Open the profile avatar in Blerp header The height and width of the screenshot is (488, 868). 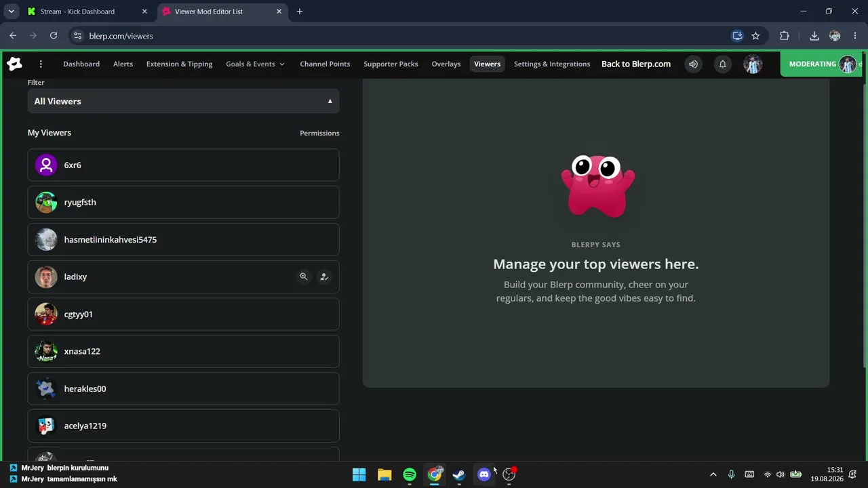tap(753, 64)
